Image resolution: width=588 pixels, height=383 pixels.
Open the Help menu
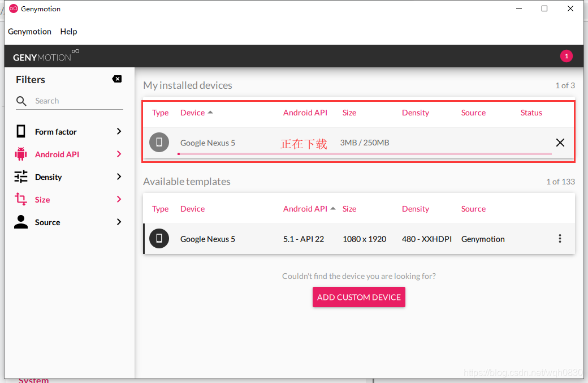coord(68,32)
